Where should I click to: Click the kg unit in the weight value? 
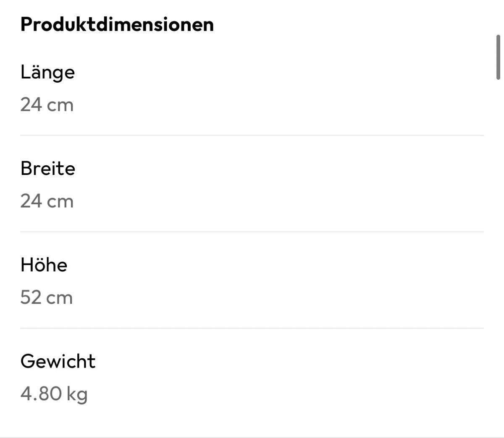point(77,395)
